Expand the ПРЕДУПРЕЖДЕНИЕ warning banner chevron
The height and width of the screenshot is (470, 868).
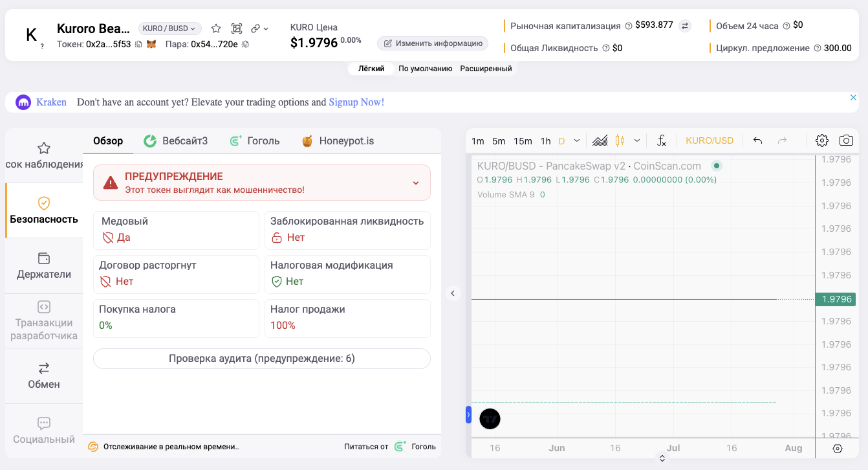416,183
